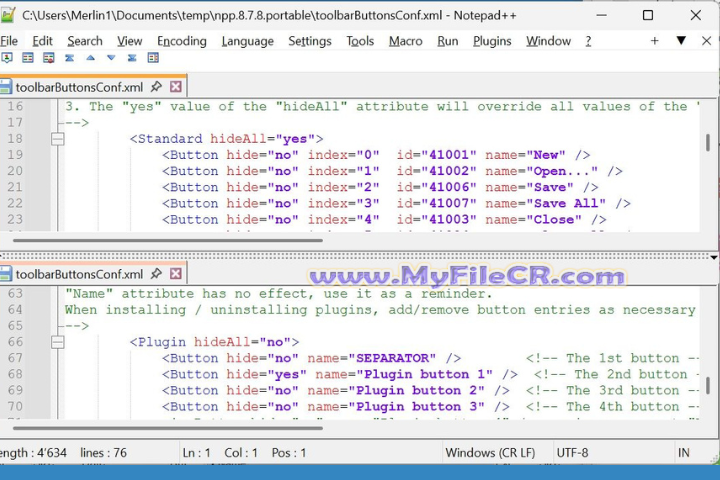Toggle the compare navigation bar icon

pyautogui.click(x=153, y=58)
